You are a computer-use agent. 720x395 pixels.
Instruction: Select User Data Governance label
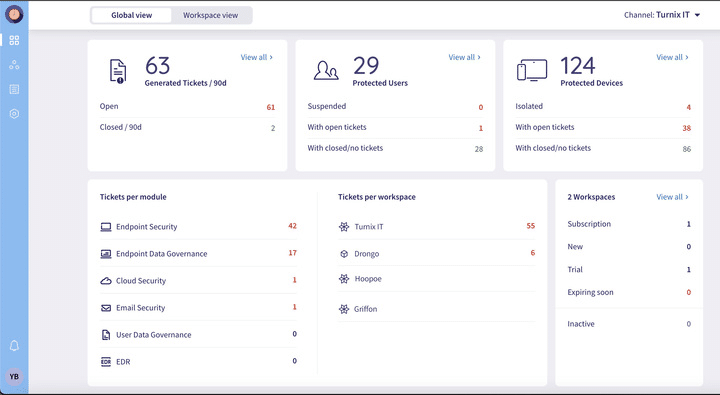(154, 335)
